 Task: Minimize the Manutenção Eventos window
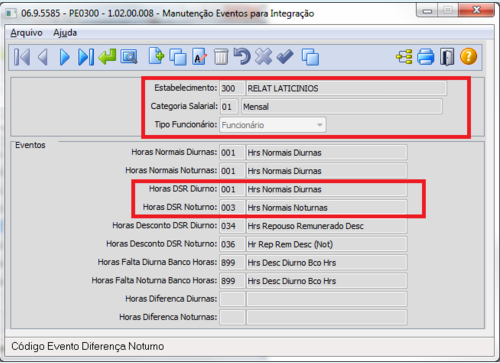click(x=427, y=10)
